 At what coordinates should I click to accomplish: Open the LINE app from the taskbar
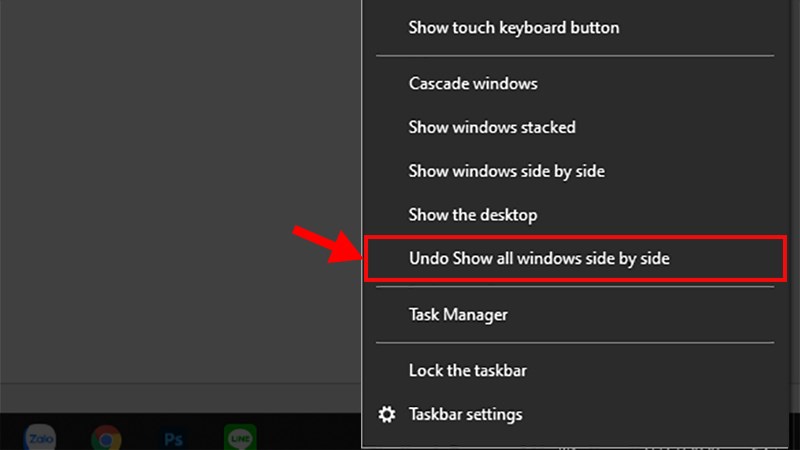point(240,437)
